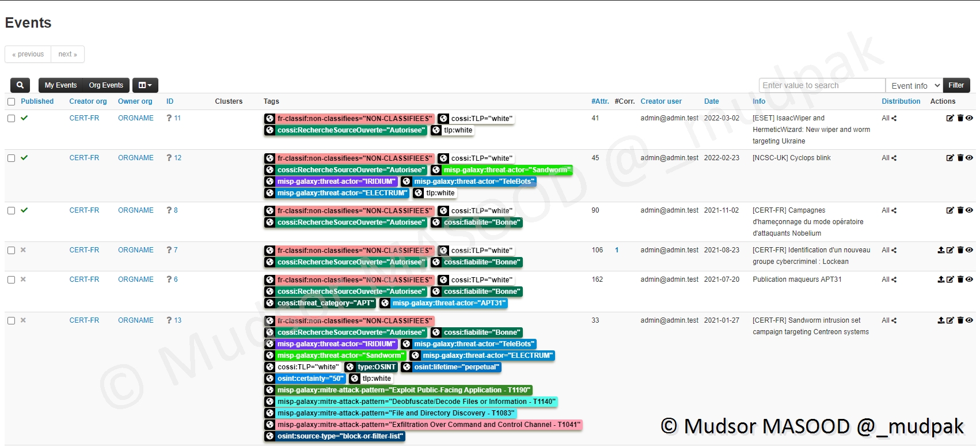Select the checkbox for event ID 13
Image resolution: width=980 pixels, height=446 pixels.
pyautogui.click(x=12, y=320)
